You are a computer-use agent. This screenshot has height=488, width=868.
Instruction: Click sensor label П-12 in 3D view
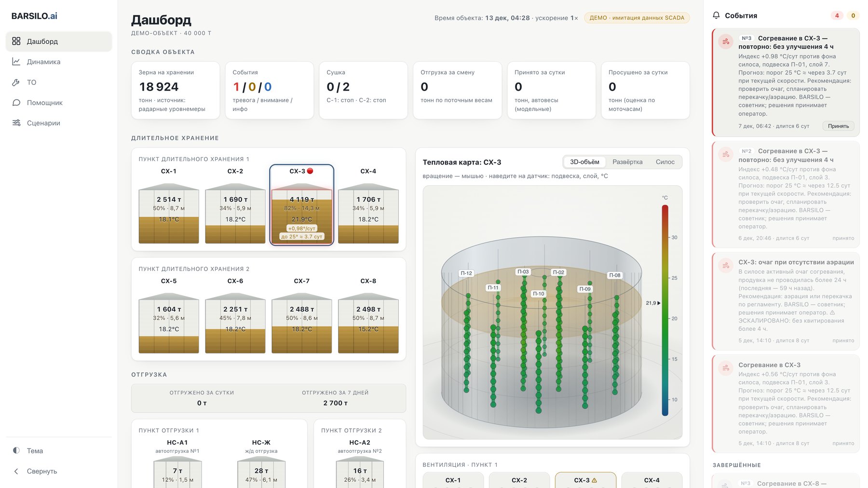tap(466, 273)
